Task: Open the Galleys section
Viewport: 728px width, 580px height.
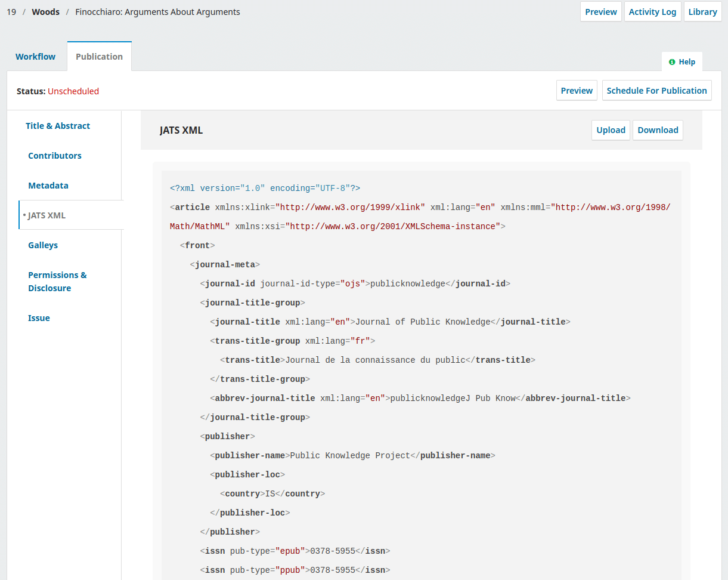Action: (42, 245)
